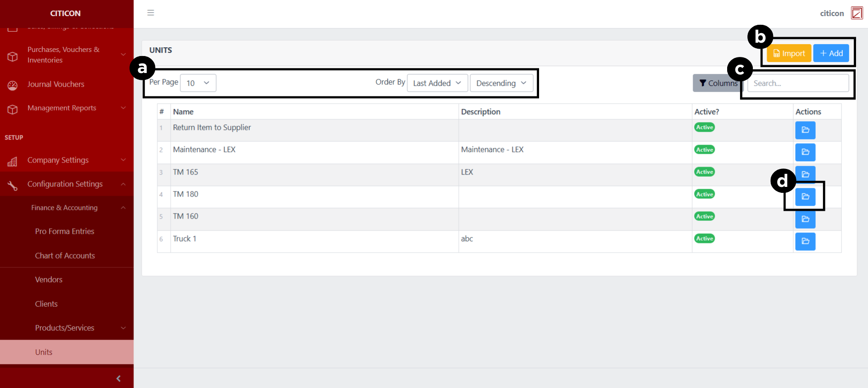
Task: Click the hamburger menu icon in header
Action: [150, 13]
